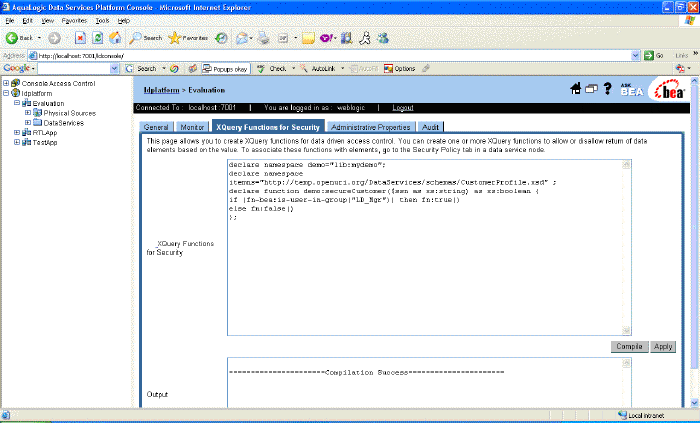
Task: Open the View menu
Action: (47, 21)
